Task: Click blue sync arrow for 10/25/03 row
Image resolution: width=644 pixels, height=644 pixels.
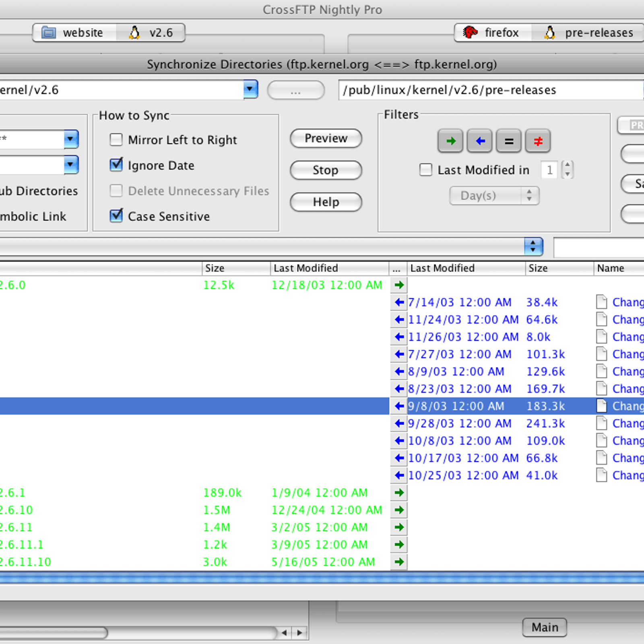Action: tap(399, 475)
